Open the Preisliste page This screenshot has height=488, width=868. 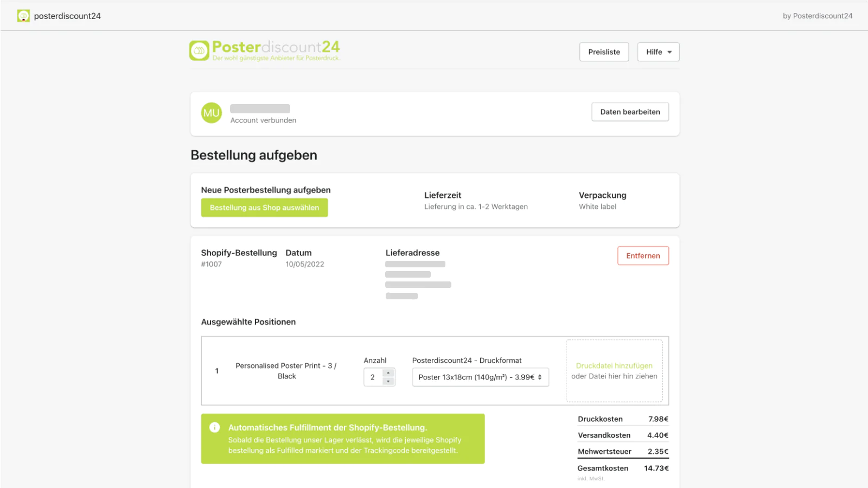[x=604, y=52]
